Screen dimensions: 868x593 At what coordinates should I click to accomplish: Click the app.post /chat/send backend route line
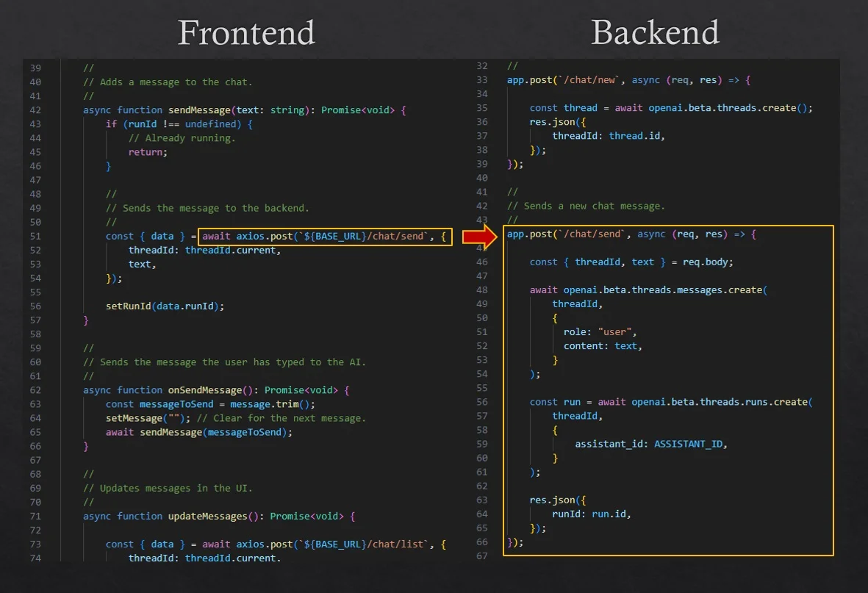[631, 234]
